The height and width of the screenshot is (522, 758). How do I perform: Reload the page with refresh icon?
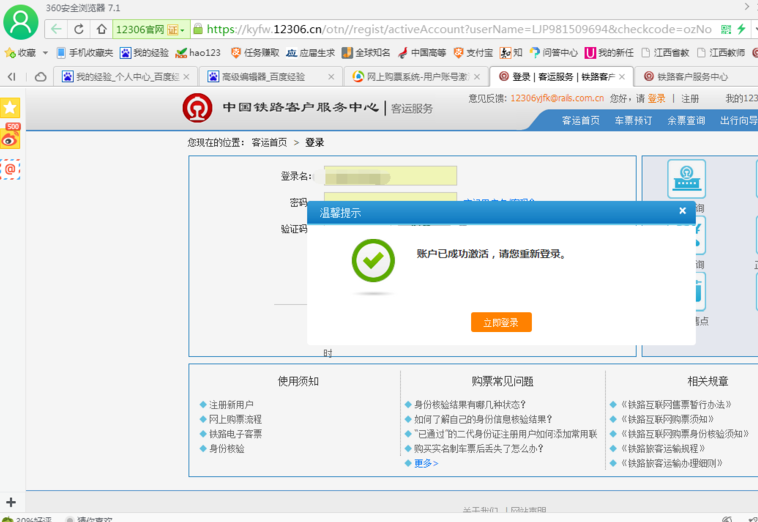tap(79, 29)
